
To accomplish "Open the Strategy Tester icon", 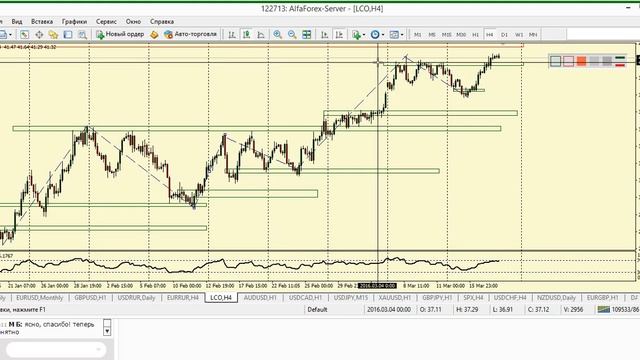I will (x=82, y=35).
